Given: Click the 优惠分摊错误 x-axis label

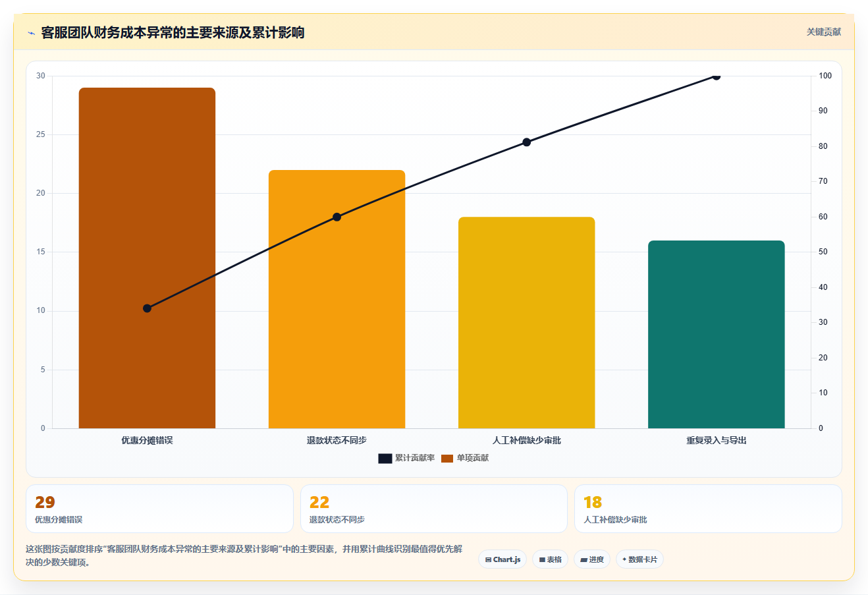Looking at the screenshot, I should pos(147,440).
